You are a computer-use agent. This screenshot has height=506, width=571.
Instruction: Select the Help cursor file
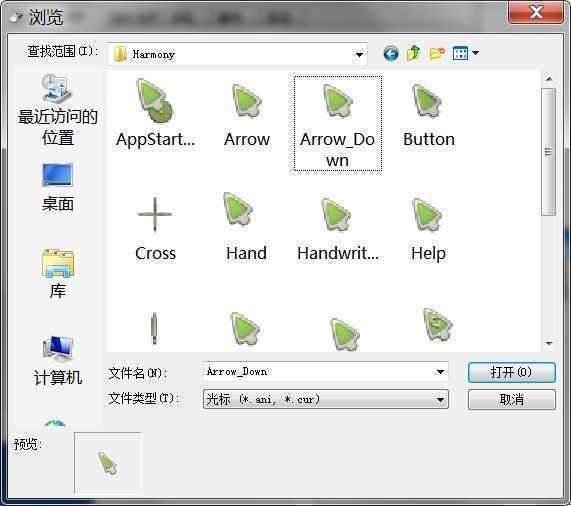pos(428,229)
